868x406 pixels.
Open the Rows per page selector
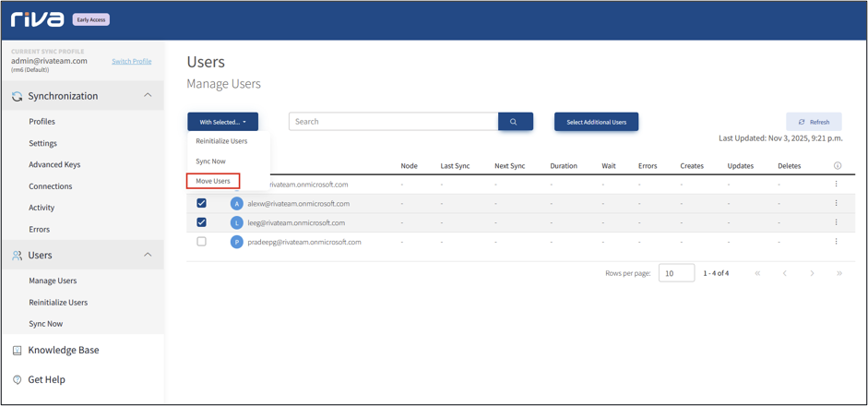(x=676, y=273)
